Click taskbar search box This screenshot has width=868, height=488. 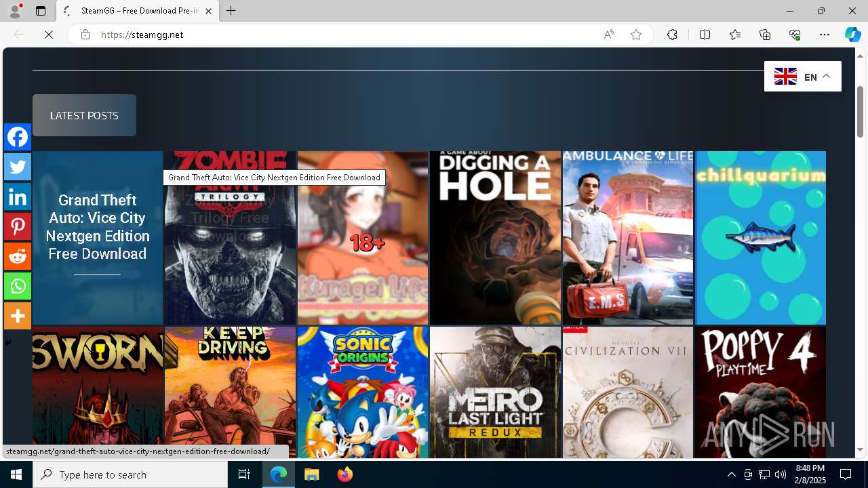tap(130, 474)
